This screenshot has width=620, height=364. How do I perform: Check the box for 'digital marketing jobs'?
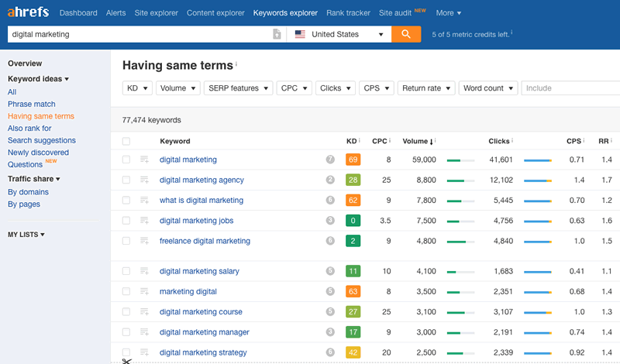pyautogui.click(x=126, y=220)
